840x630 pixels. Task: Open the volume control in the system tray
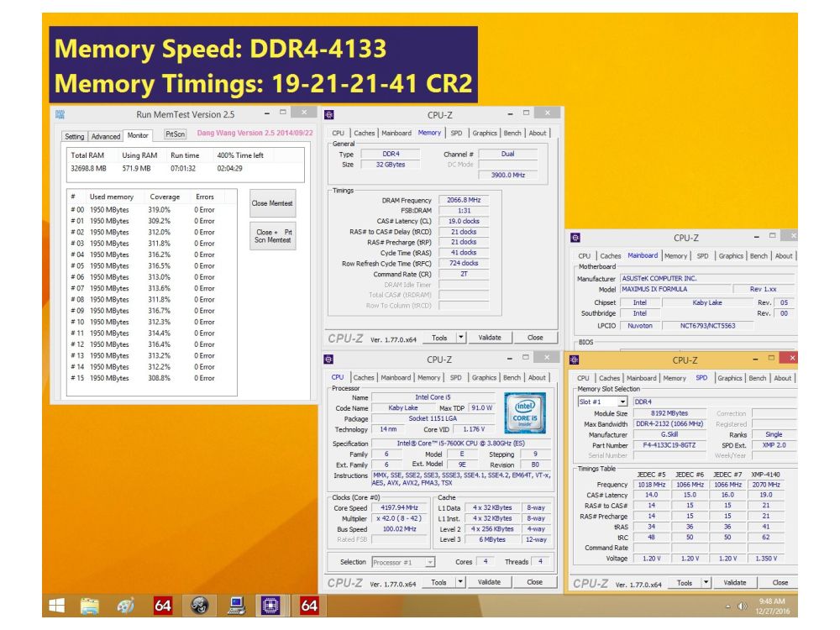(743, 606)
